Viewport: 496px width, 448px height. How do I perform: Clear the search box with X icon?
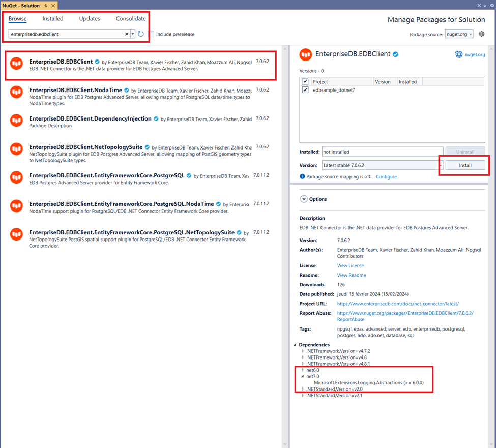[x=127, y=34]
